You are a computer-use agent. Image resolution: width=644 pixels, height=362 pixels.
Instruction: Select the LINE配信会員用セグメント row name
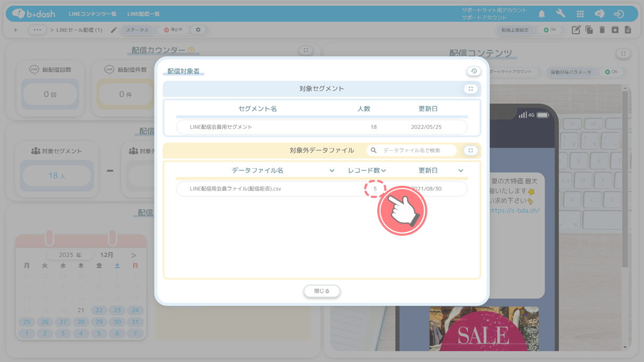[221, 127]
